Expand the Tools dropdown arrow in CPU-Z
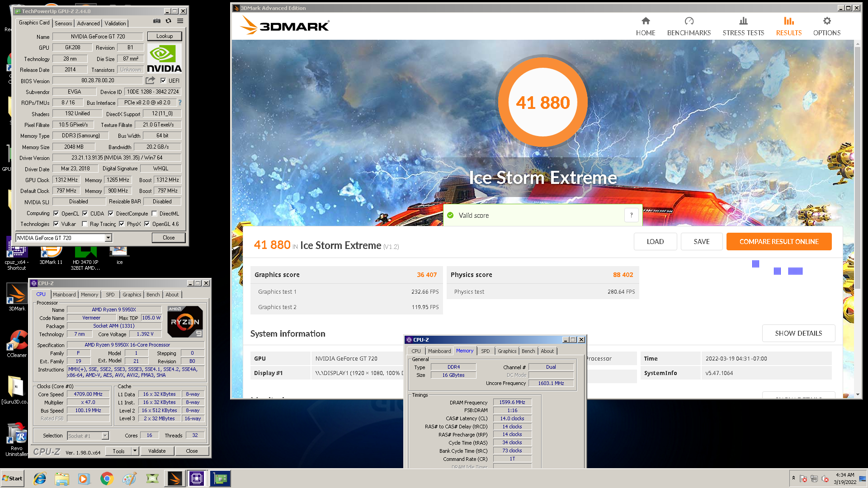868x488 pixels. point(135,451)
